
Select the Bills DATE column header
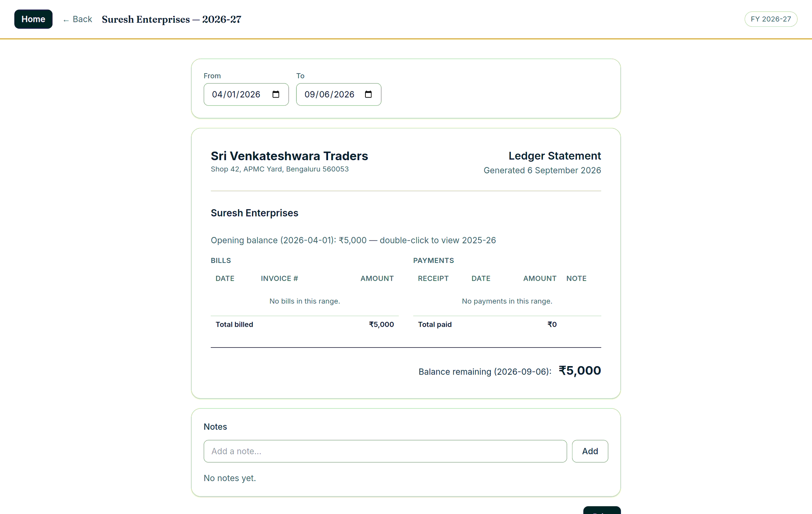pos(225,278)
